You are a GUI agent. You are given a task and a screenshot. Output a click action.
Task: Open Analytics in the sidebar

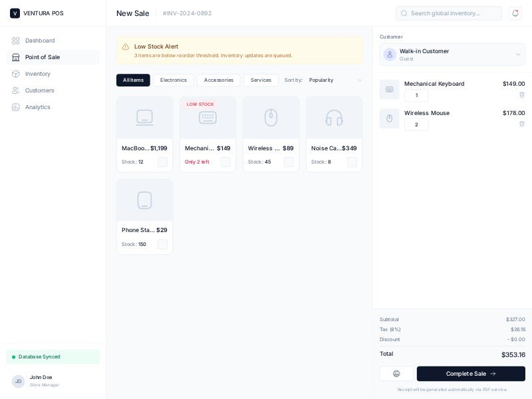[37, 107]
